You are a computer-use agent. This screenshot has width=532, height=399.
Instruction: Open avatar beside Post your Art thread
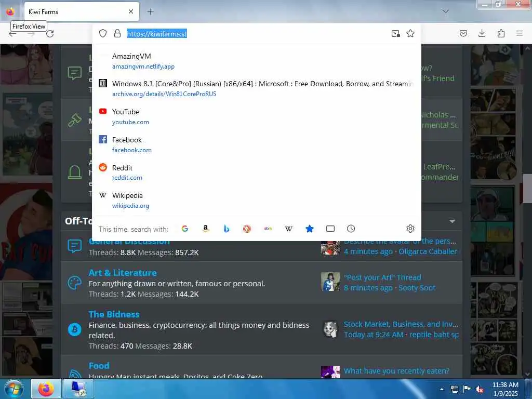(x=330, y=282)
